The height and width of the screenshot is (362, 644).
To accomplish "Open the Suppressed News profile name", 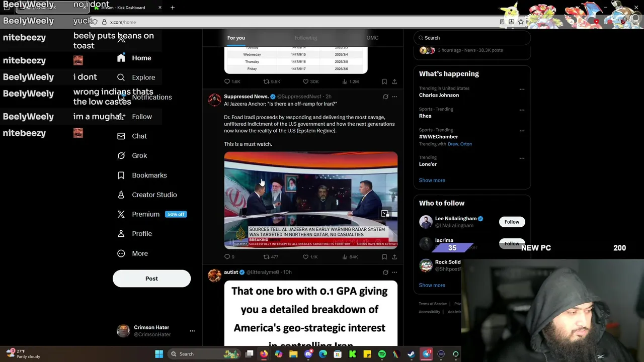I will point(246,97).
